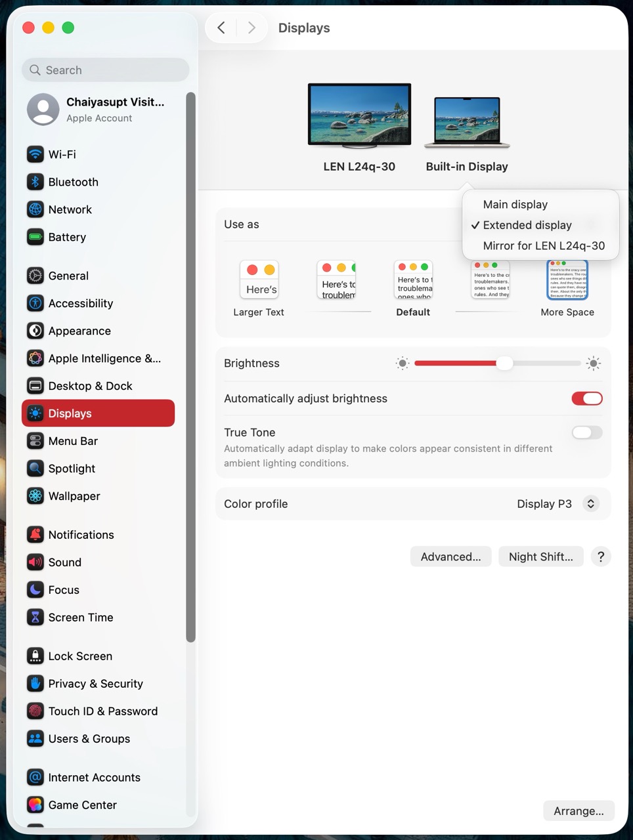Viewport: 633px width, 840px height.
Task: Open the Notifications bell icon
Action: tap(35, 535)
